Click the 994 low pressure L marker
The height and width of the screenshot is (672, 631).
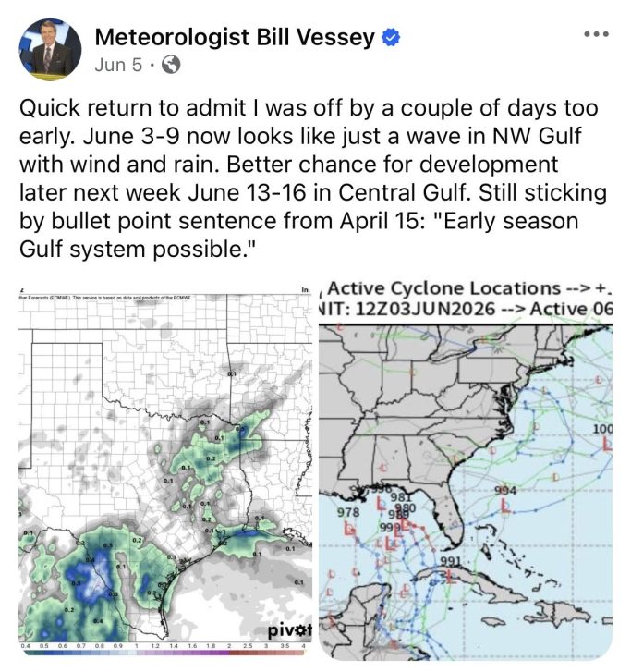[506, 507]
